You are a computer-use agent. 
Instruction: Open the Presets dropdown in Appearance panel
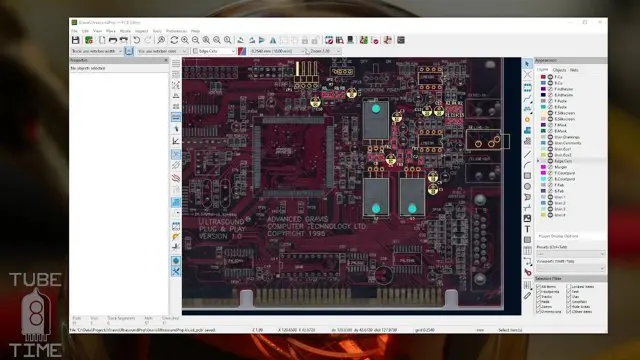coord(570,254)
